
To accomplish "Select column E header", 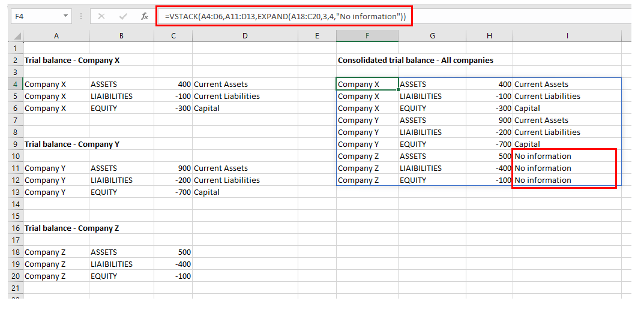I will point(317,36).
